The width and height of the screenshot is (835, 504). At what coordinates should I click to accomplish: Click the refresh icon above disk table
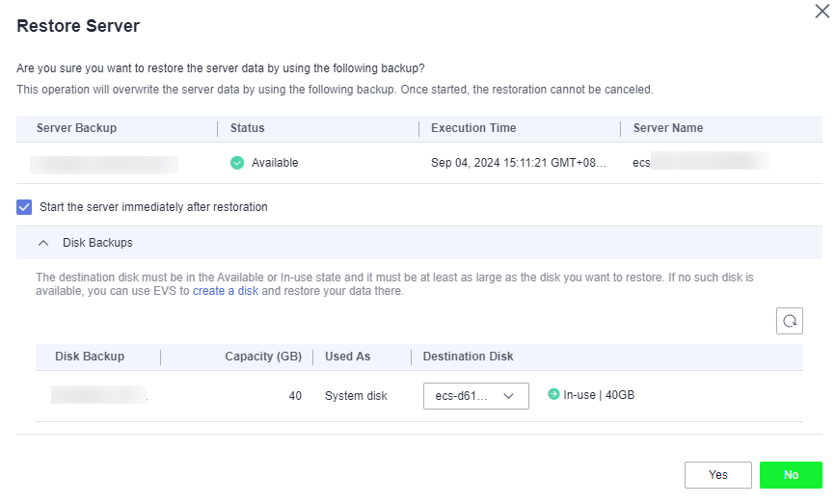click(790, 321)
